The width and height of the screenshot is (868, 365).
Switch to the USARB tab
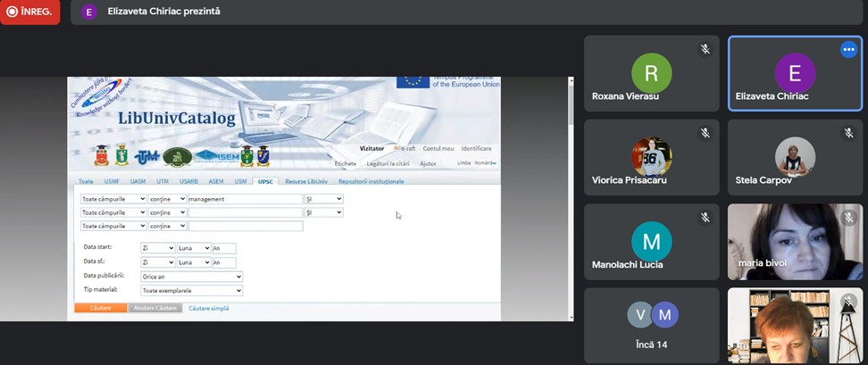(189, 181)
